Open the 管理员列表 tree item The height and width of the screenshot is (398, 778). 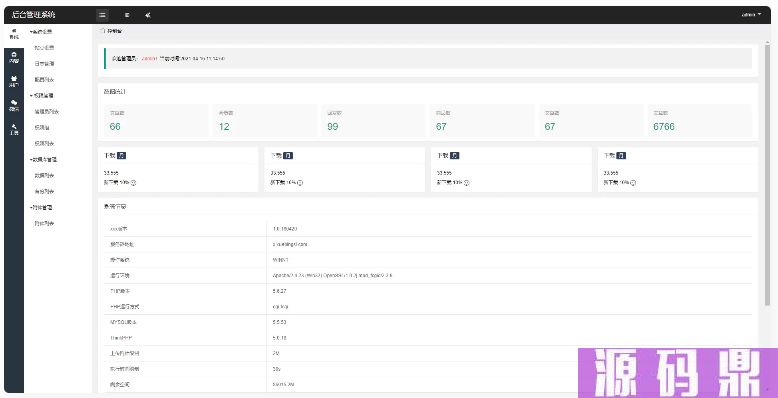click(x=47, y=112)
